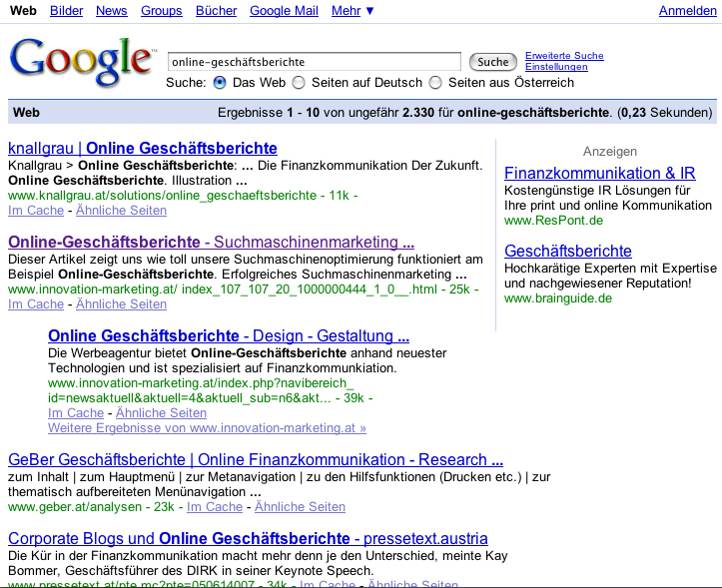Image resolution: width=722 pixels, height=588 pixels.
Task: Open Im Cache for Design - Gestaltung result
Action: pos(76,413)
